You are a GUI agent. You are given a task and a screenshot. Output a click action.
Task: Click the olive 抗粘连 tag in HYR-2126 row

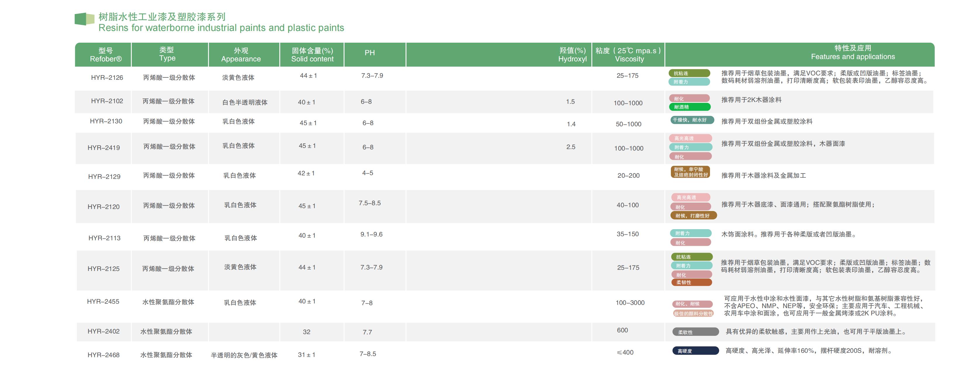pos(689,73)
